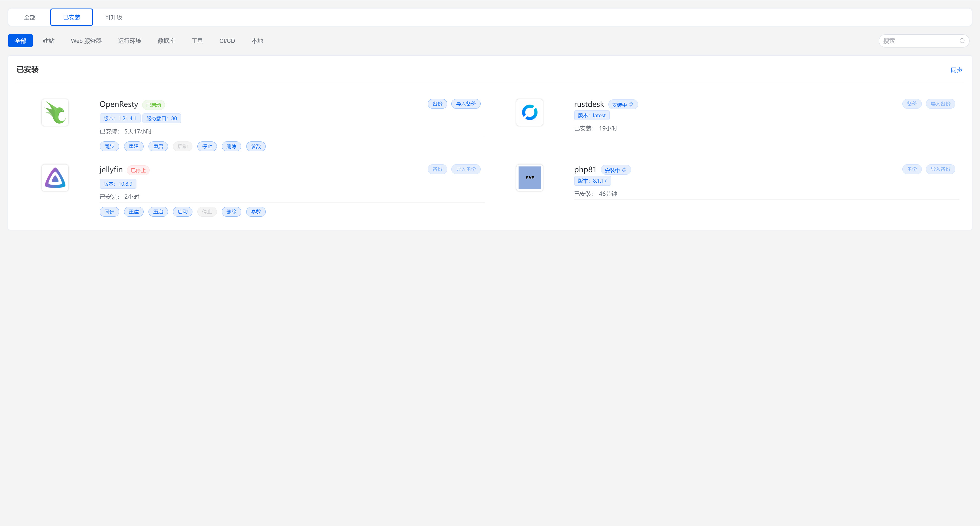Switch to the top 全部 tab
This screenshot has height=526, width=980.
pos(30,18)
